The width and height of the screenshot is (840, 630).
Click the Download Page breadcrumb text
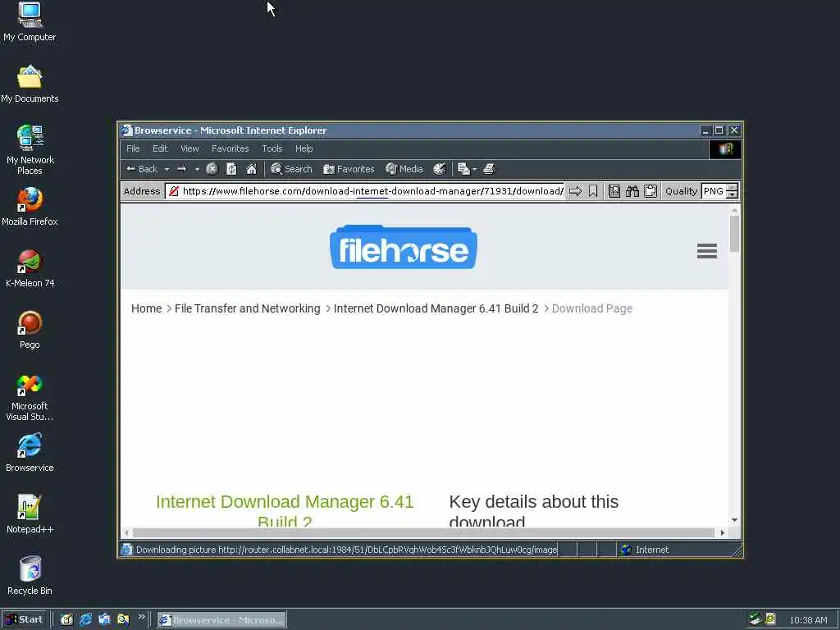pyautogui.click(x=592, y=308)
